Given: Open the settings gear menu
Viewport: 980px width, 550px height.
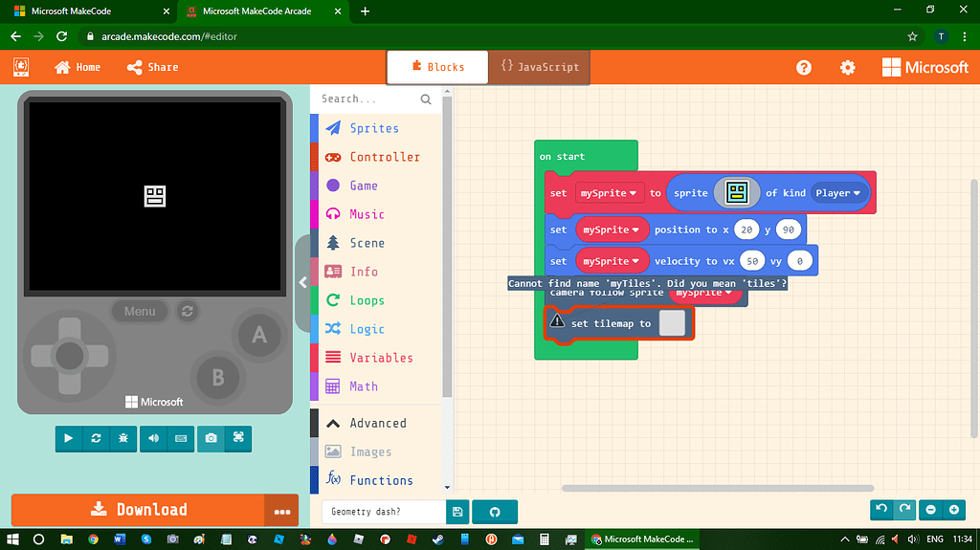Looking at the screenshot, I should click(x=848, y=68).
